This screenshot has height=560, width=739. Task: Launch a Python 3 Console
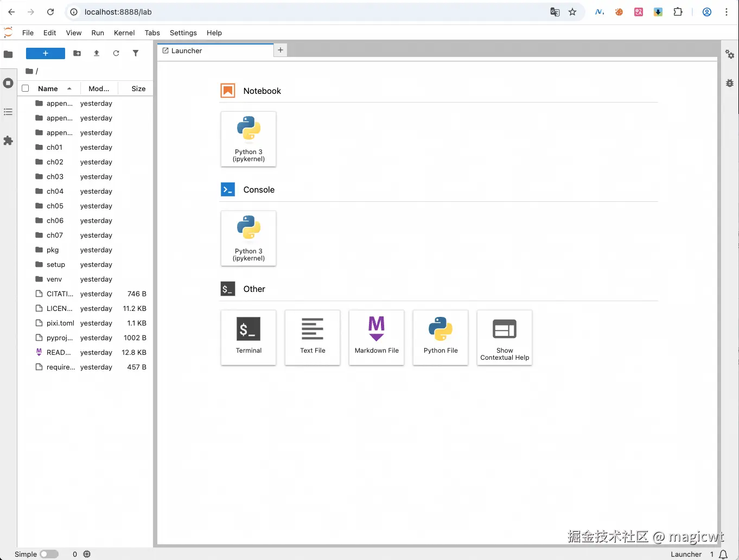pyautogui.click(x=248, y=238)
